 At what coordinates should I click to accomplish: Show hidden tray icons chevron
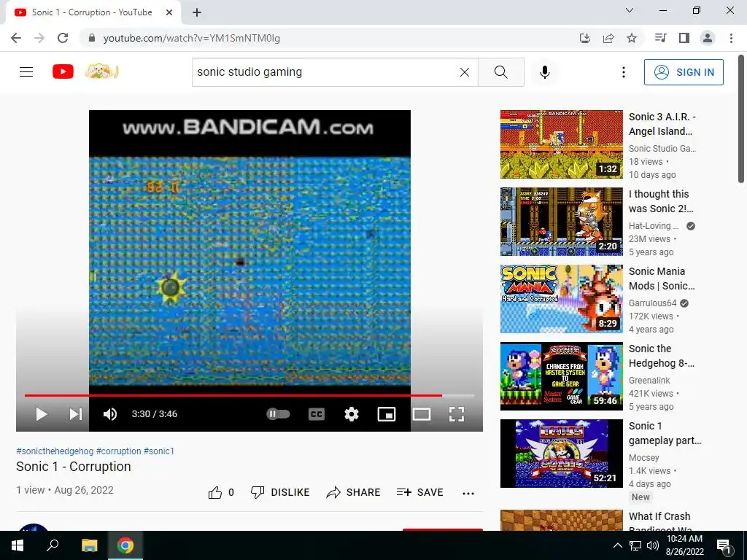click(617, 545)
